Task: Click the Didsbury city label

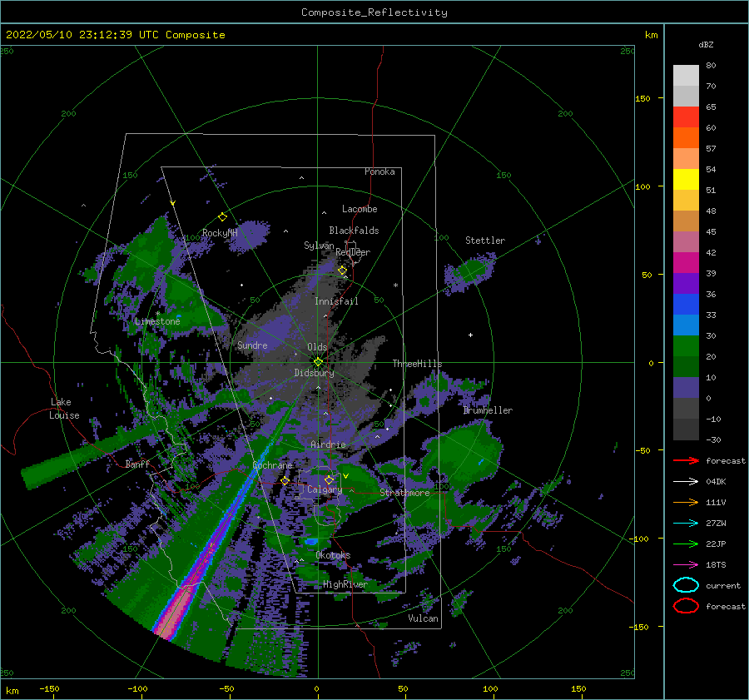Action: coord(314,373)
